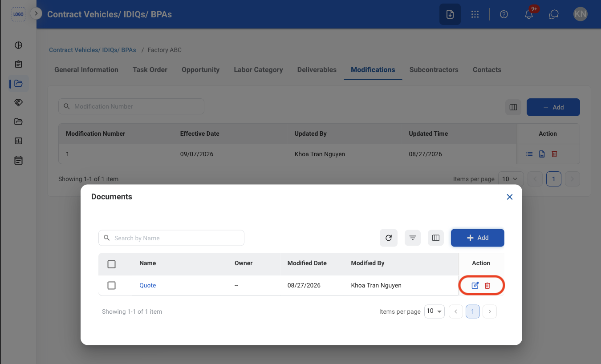Click the Modification Number search field
This screenshot has height=364, width=601.
131,106
